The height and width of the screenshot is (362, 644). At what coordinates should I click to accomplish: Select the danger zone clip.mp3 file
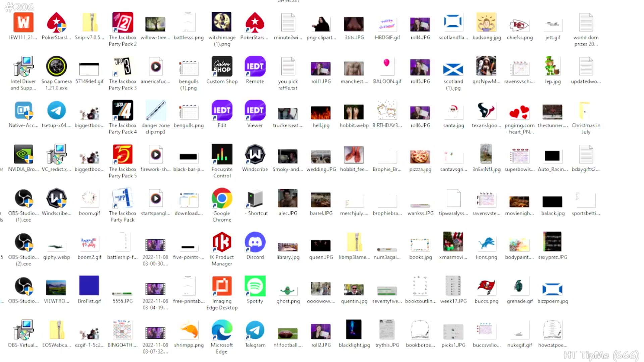[156, 110]
